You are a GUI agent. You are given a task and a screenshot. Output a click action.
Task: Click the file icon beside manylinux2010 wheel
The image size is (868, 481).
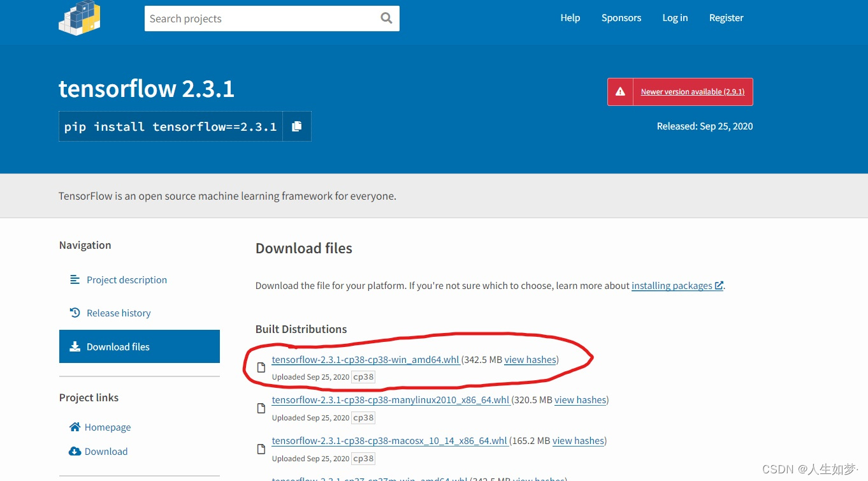[261, 408]
